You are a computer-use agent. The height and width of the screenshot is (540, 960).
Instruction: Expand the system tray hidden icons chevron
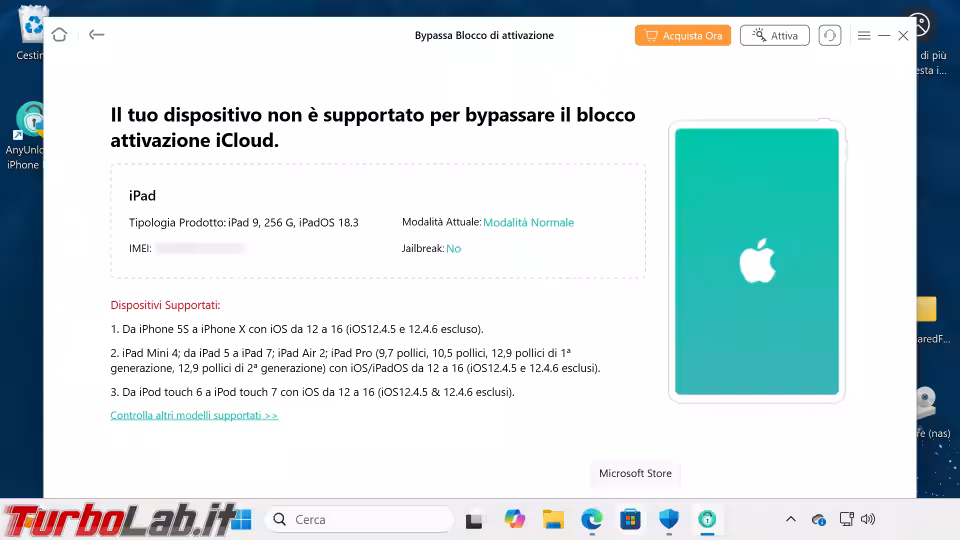790,519
